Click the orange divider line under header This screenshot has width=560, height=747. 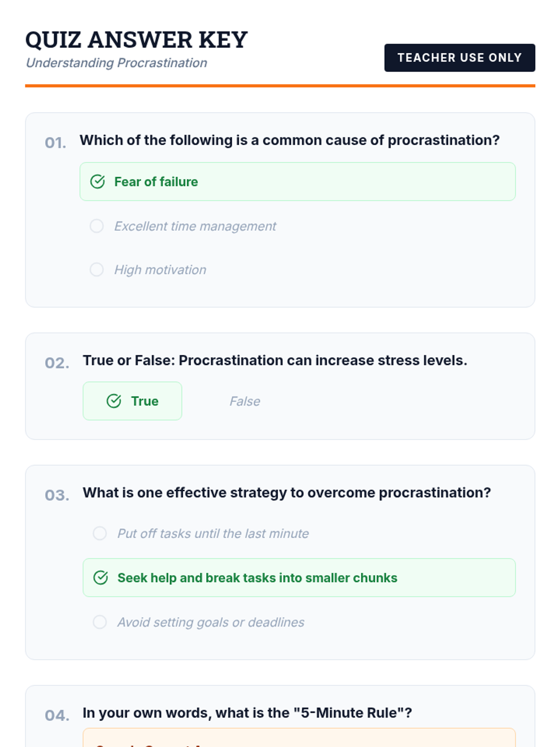[280, 86]
